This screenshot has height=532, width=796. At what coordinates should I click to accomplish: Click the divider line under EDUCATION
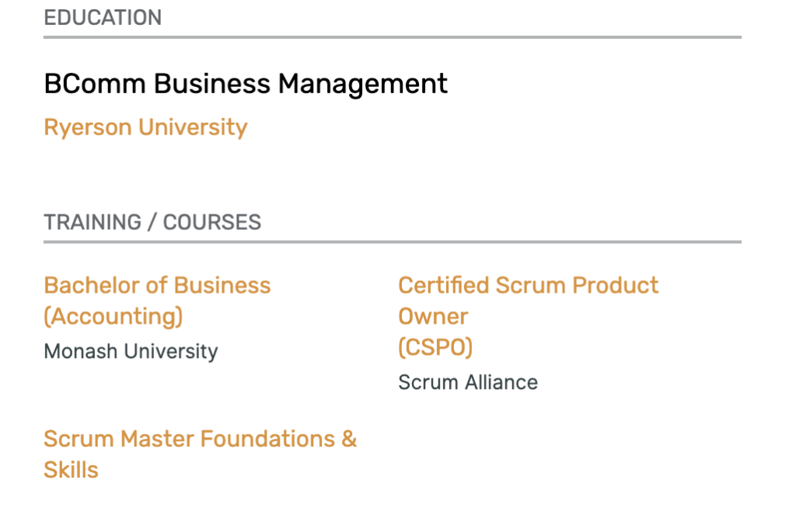[393, 37]
